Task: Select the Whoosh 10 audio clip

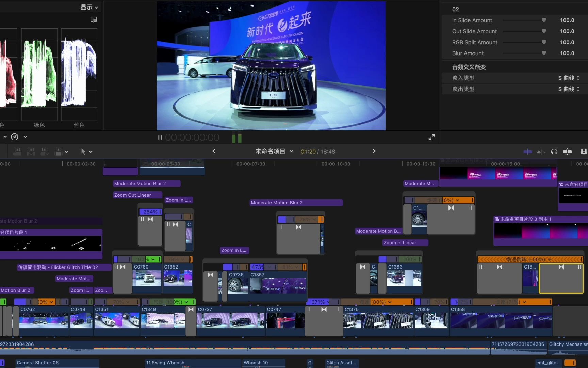Action: point(264,363)
